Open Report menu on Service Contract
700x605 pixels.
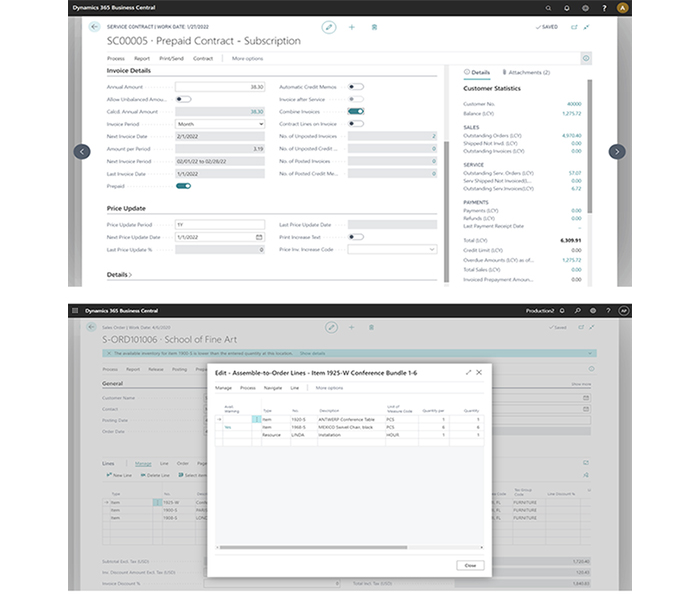click(142, 58)
